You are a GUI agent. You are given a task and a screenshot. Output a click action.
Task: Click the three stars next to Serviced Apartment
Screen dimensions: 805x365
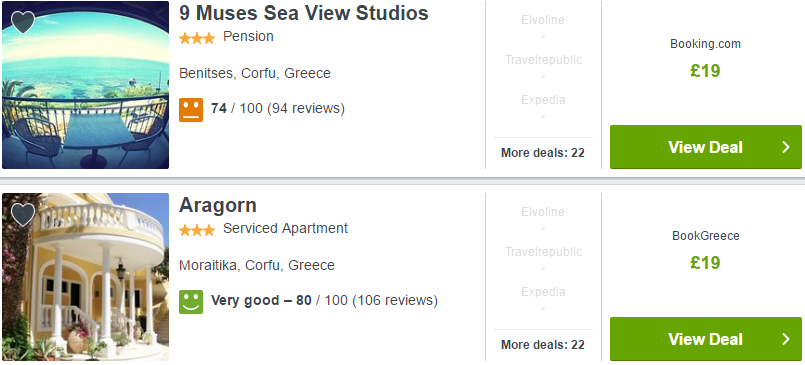[197, 230]
